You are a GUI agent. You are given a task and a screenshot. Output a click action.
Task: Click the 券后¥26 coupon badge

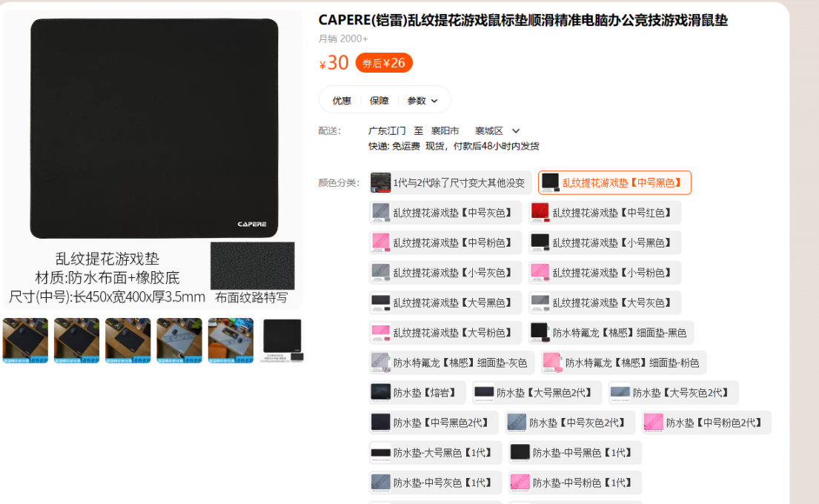[384, 63]
